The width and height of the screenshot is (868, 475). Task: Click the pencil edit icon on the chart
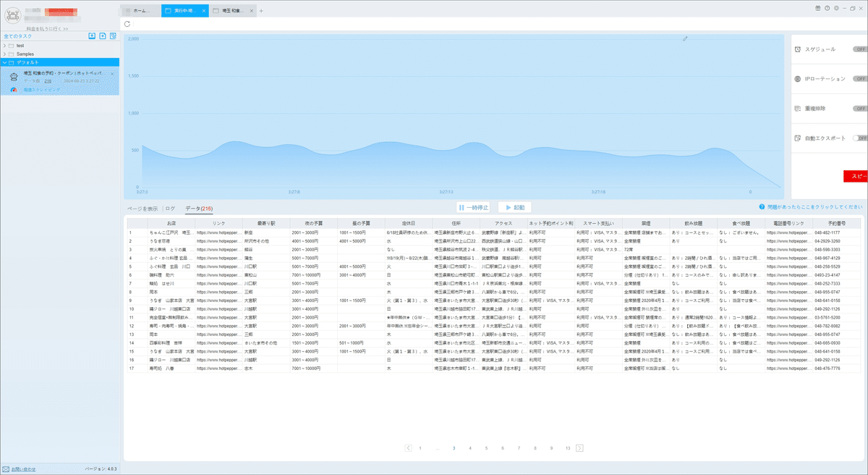tap(685, 38)
